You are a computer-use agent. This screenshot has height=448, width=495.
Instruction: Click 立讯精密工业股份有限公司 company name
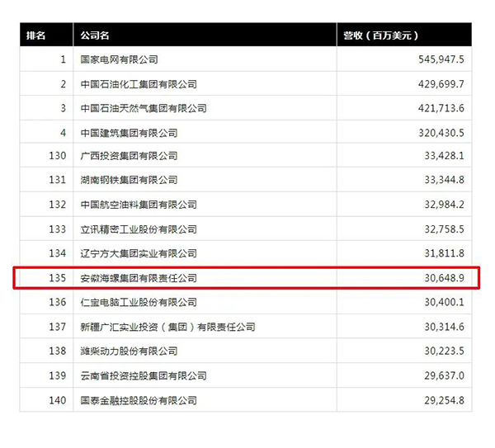pyautogui.click(x=139, y=229)
